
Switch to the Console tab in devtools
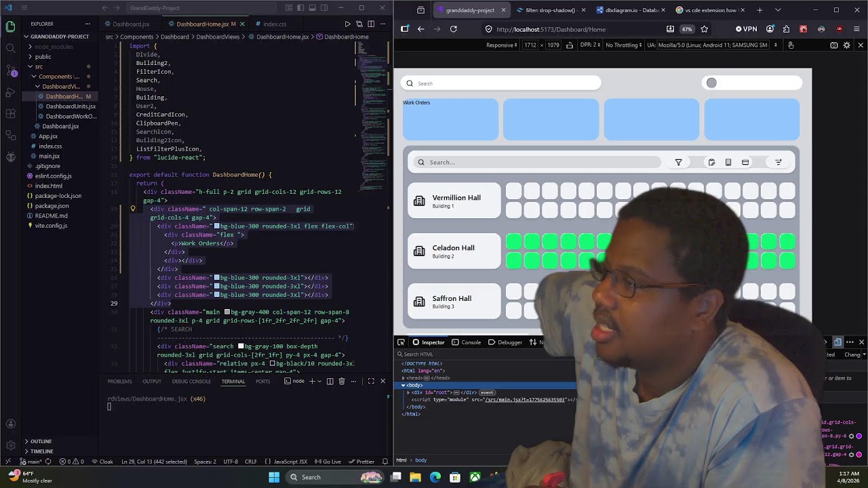(x=467, y=342)
